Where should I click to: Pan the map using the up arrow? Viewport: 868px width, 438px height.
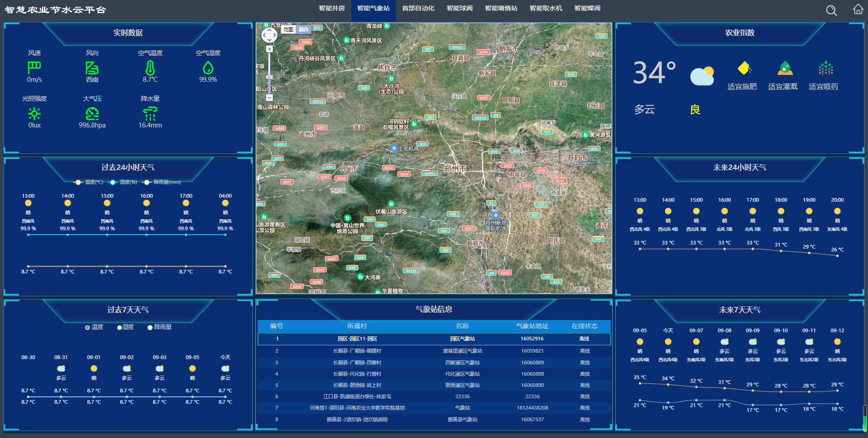click(269, 30)
